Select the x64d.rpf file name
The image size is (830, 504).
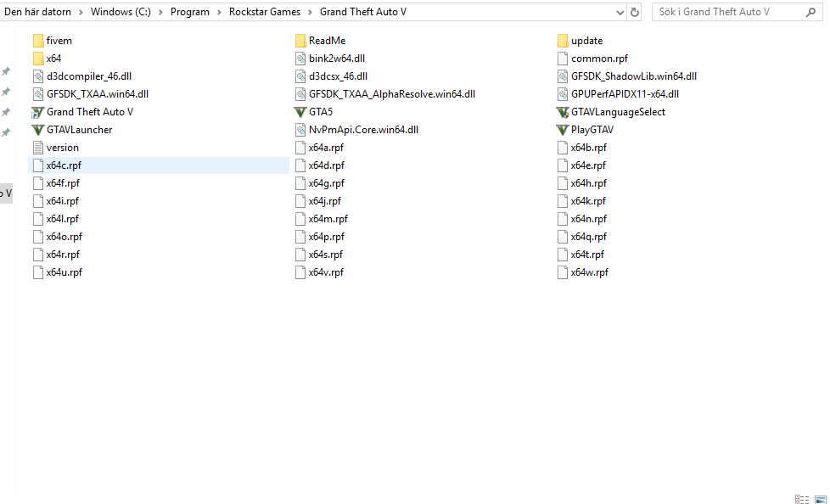(x=327, y=165)
